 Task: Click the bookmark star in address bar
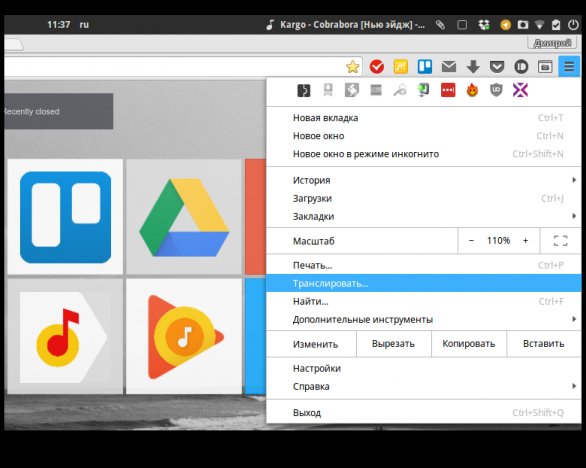(352, 67)
